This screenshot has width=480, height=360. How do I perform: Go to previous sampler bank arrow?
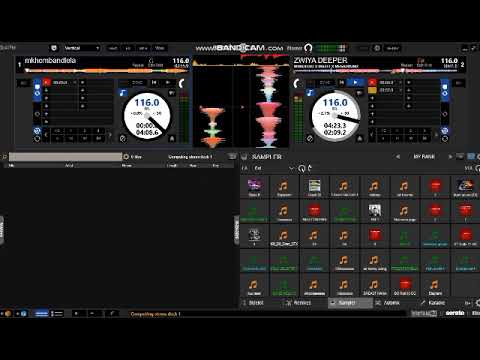398,157
